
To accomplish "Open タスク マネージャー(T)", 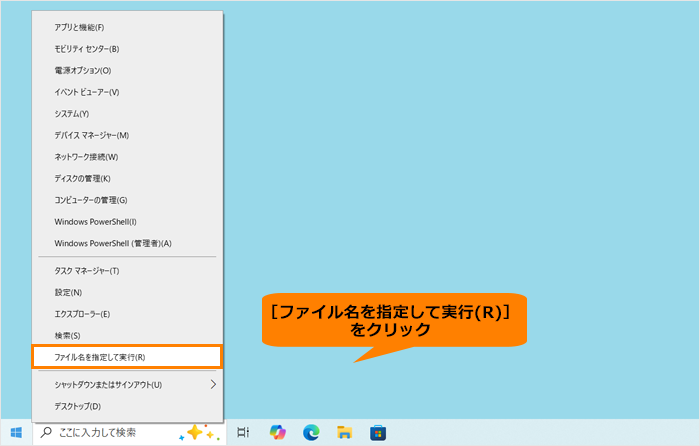I will (x=127, y=271).
